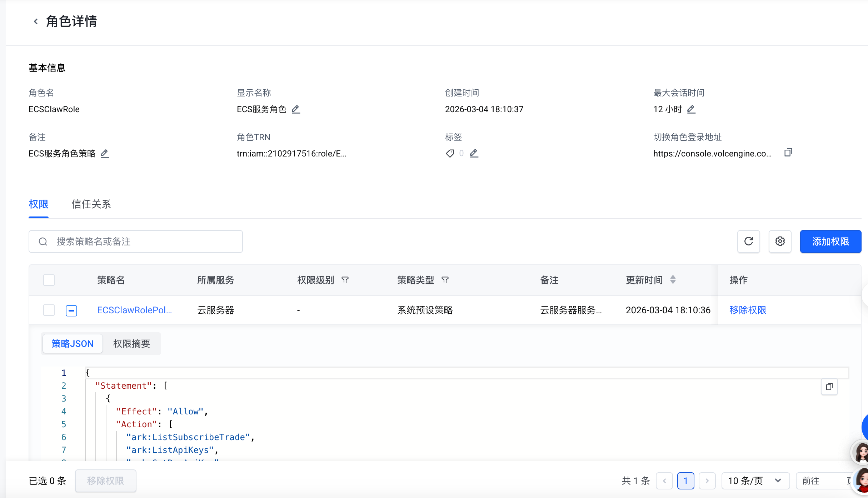
Task: Open table column settings gear
Action: [x=780, y=241]
